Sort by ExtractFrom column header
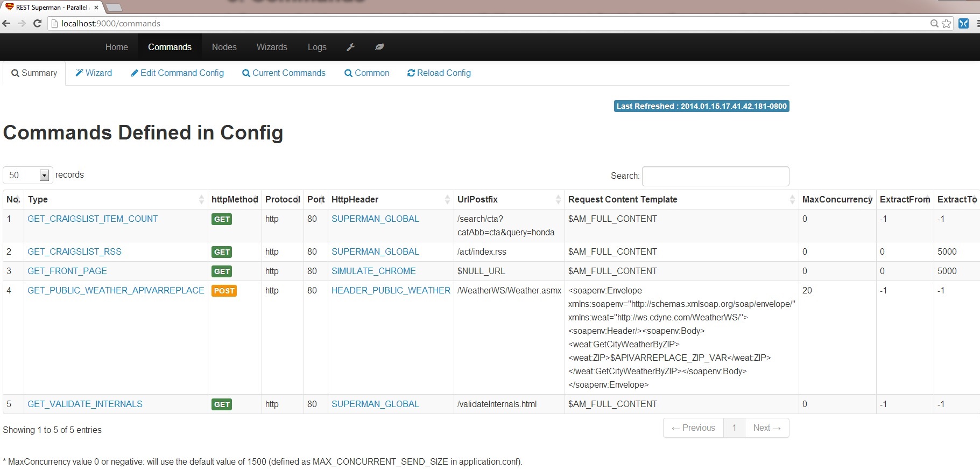 [905, 199]
